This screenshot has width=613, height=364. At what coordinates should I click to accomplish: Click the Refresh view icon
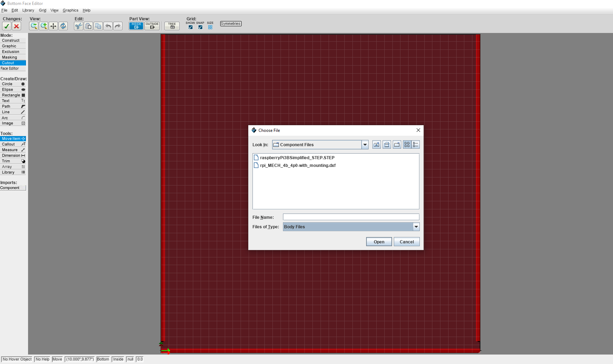(x=63, y=26)
